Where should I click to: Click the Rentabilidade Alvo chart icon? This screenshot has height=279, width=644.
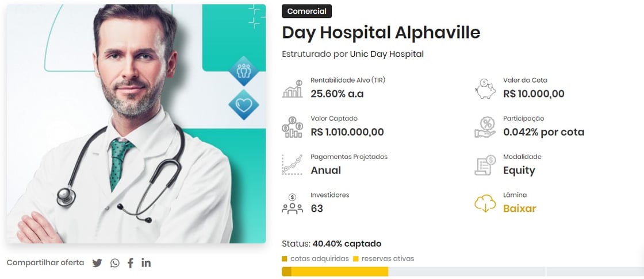pyautogui.click(x=292, y=88)
